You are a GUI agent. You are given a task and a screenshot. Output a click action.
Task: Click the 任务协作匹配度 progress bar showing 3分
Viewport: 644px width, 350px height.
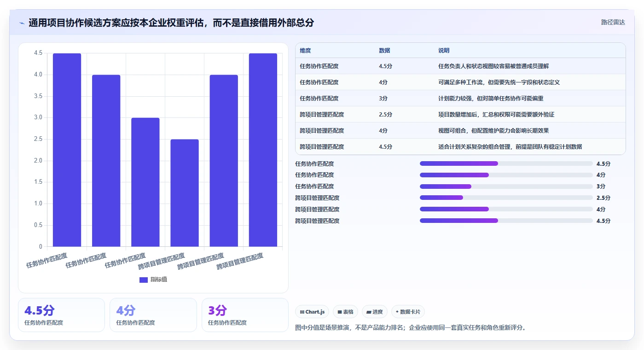pos(506,187)
